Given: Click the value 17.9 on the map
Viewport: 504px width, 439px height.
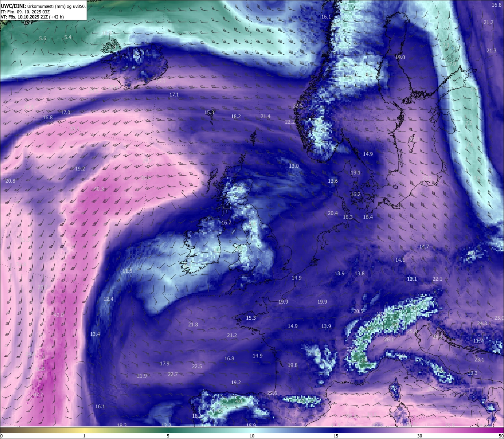Looking at the screenshot, I should [165, 364].
